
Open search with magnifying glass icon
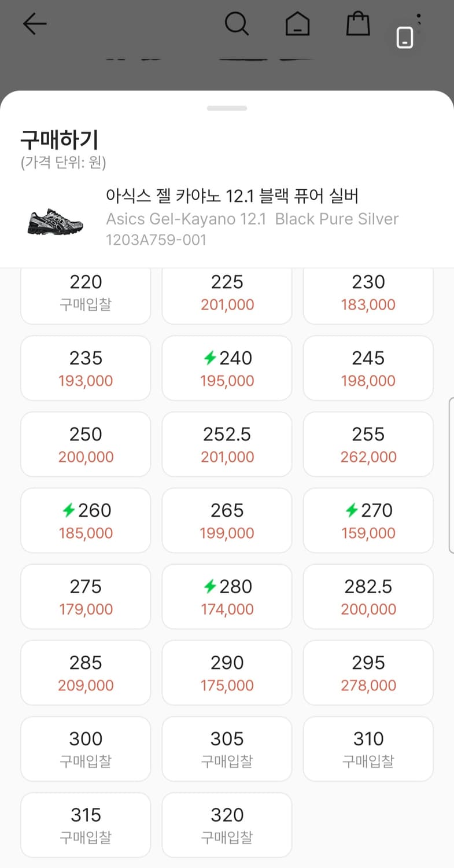(x=236, y=24)
